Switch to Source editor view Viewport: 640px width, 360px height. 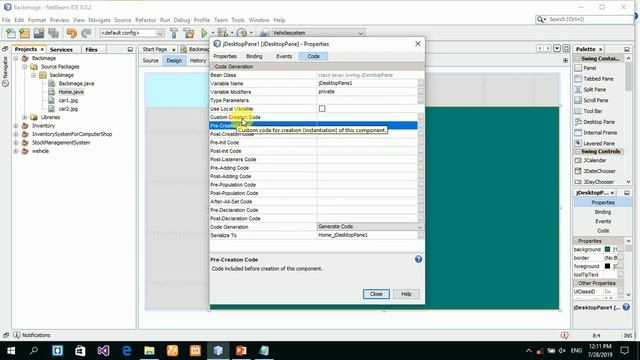click(x=150, y=60)
